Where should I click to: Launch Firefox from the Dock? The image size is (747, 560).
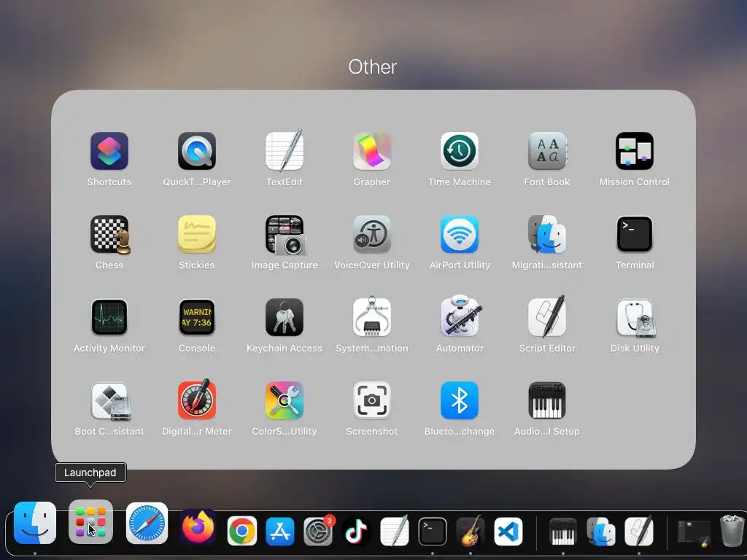pyautogui.click(x=198, y=527)
